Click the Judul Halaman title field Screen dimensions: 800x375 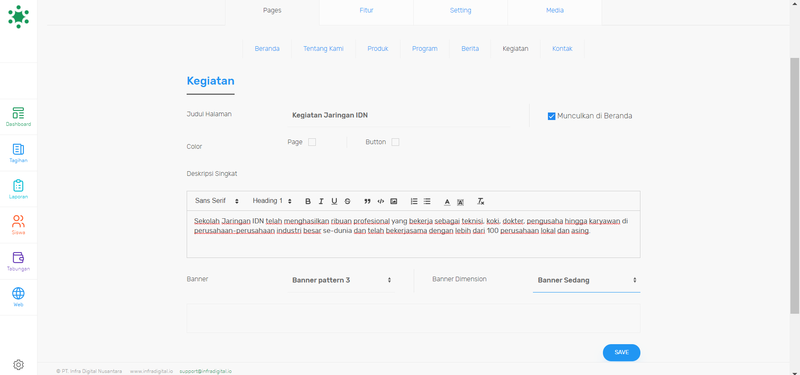point(398,116)
